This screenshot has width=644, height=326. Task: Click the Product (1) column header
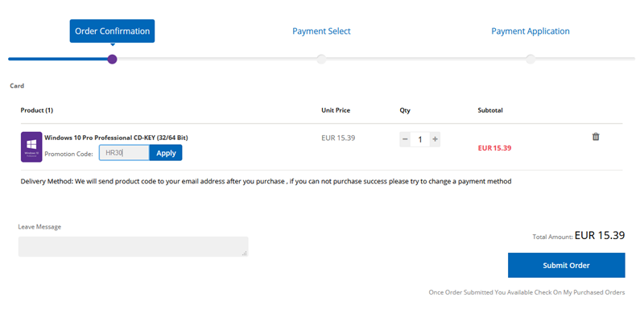coord(36,110)
